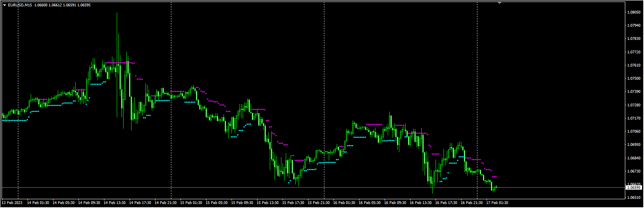644x208 pixels.
Task: Click the 1.07390 price scale label
Action: 634,92
